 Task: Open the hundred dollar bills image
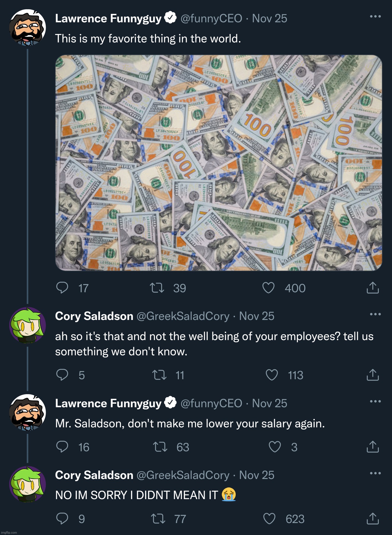pos(219,163)
